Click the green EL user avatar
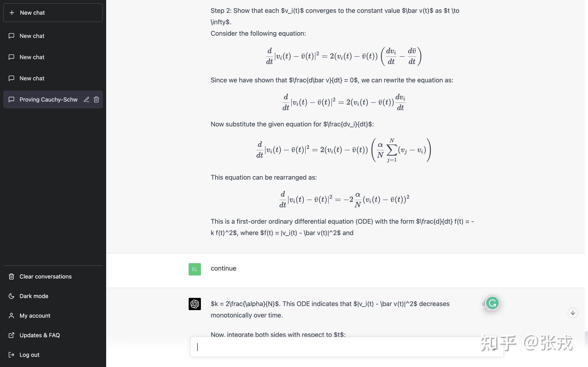588x367 pixels. 195,269
